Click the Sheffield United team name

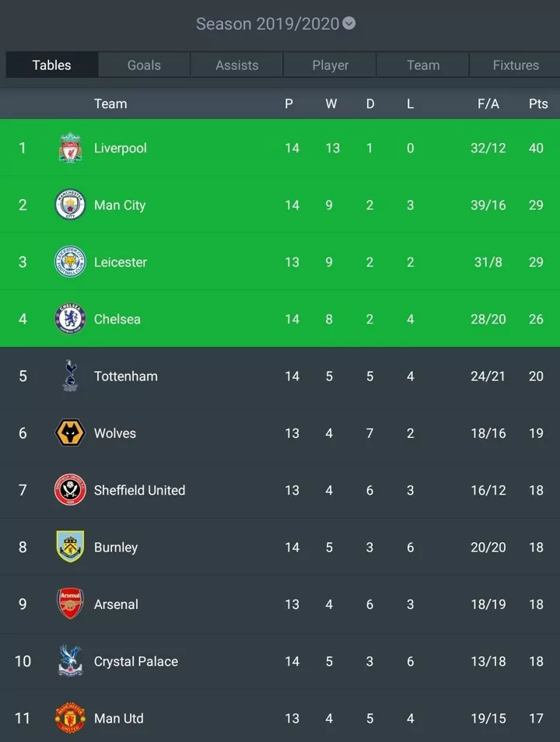tap(140, 490)
